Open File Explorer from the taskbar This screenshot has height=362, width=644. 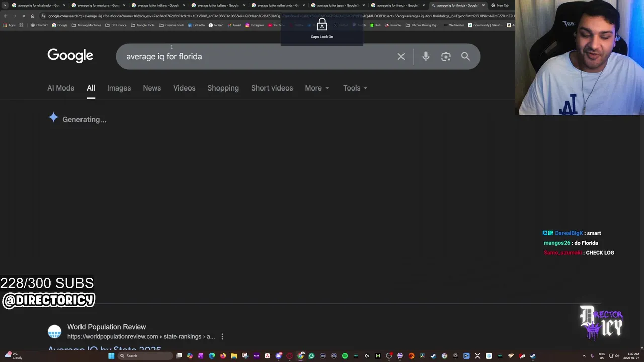click(x=234, y=356)
